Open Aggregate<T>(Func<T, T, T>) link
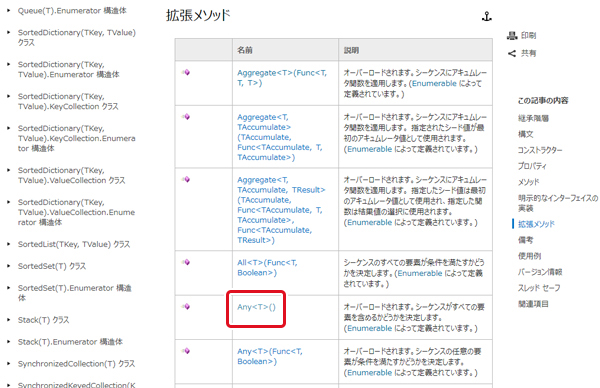 pyautogui.click(x=282, y=78)
